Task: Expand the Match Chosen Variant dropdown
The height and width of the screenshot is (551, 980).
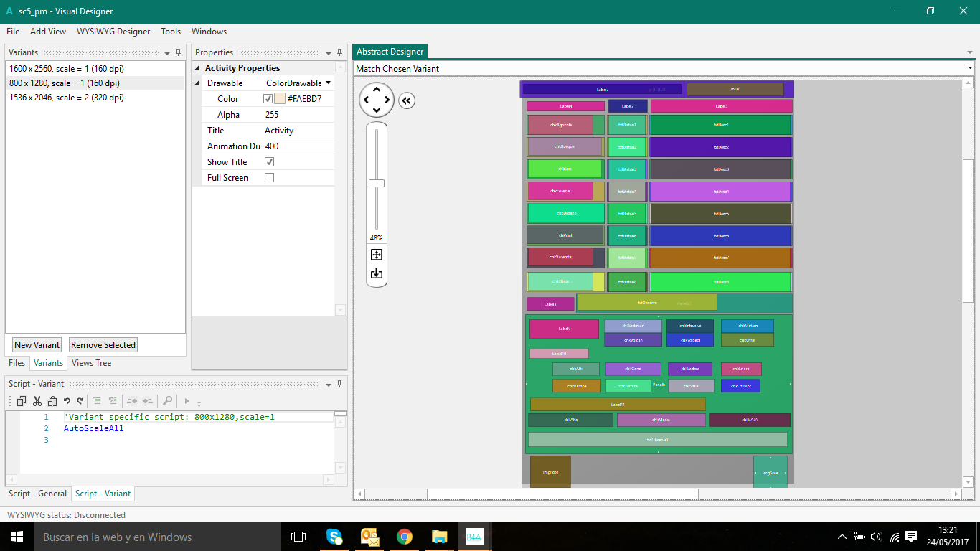Action: click(970, 69)
